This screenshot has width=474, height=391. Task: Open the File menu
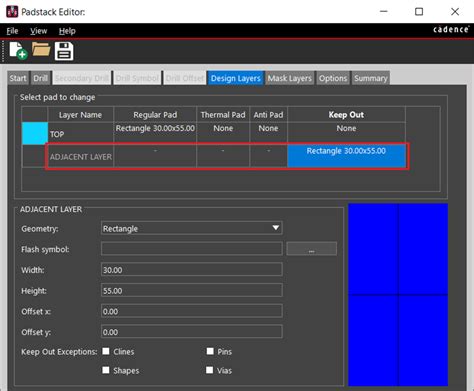click(12, 31)
